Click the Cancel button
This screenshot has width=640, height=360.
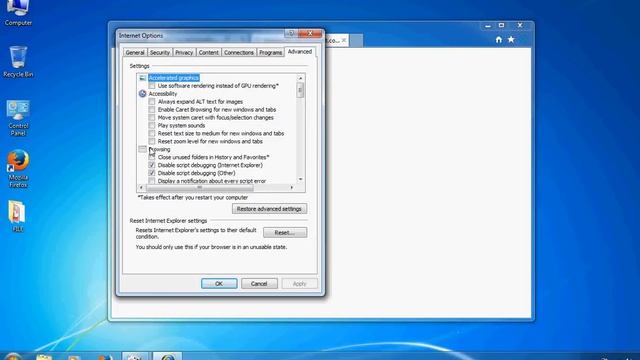click(259, 284)
